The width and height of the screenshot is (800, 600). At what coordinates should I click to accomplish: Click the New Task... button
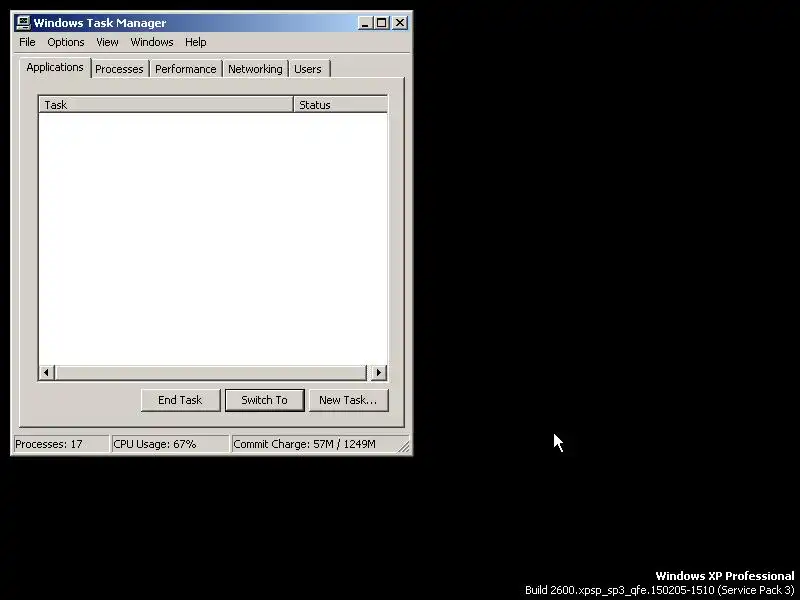pyautogui.click(x=348, y=400)
